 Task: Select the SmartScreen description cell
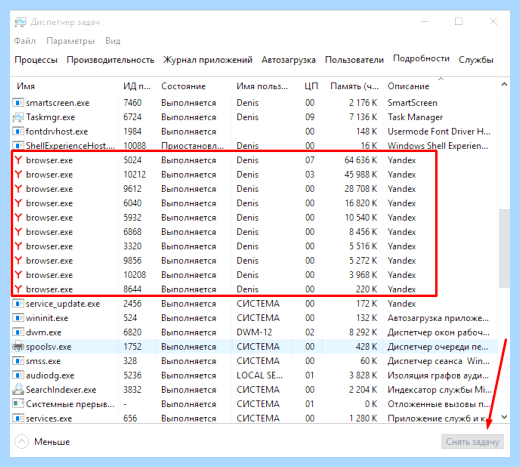(x=412, y=103)
